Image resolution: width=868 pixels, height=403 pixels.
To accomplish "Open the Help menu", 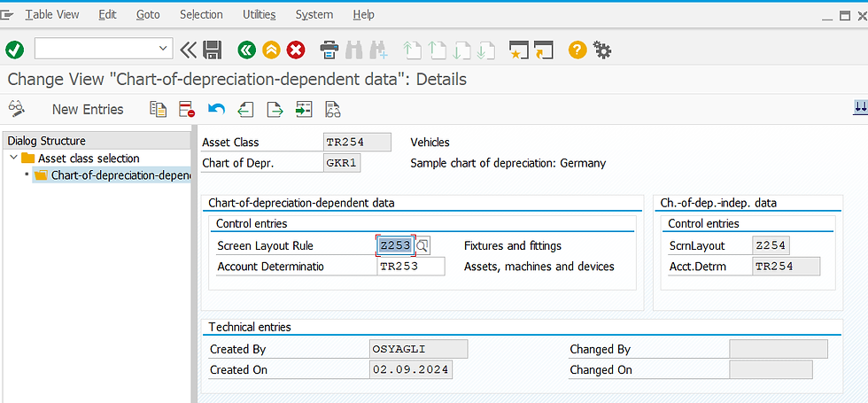I will tap(364, 15).
